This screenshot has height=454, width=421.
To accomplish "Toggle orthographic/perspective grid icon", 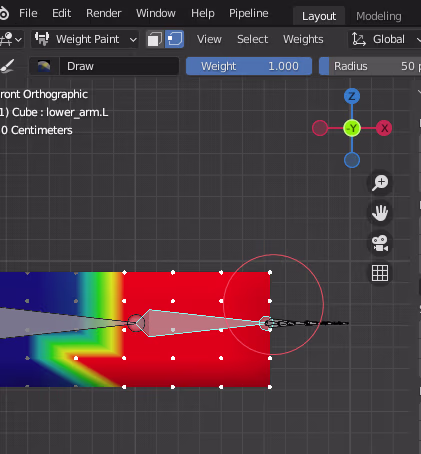I will 380,273.
